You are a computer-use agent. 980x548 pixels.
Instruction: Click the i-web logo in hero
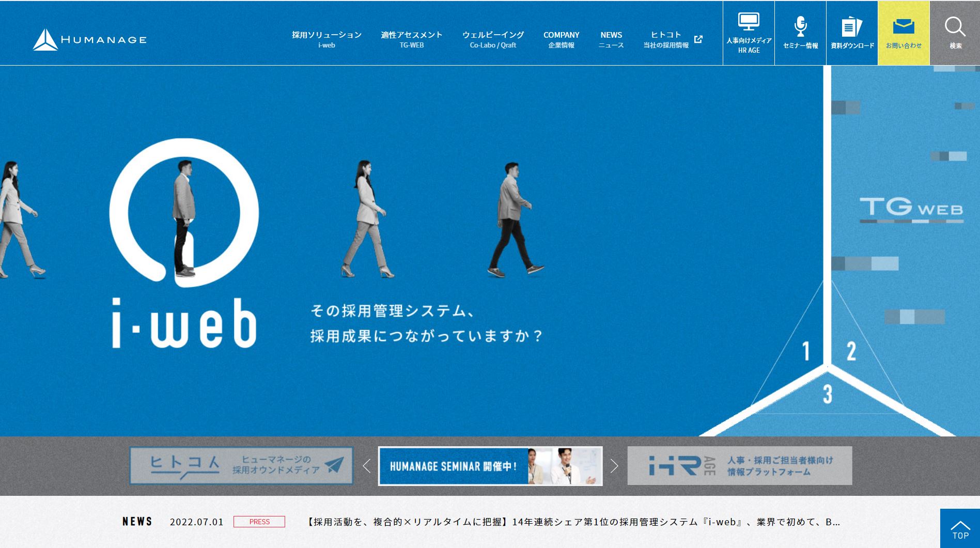(x=184, y=243)
